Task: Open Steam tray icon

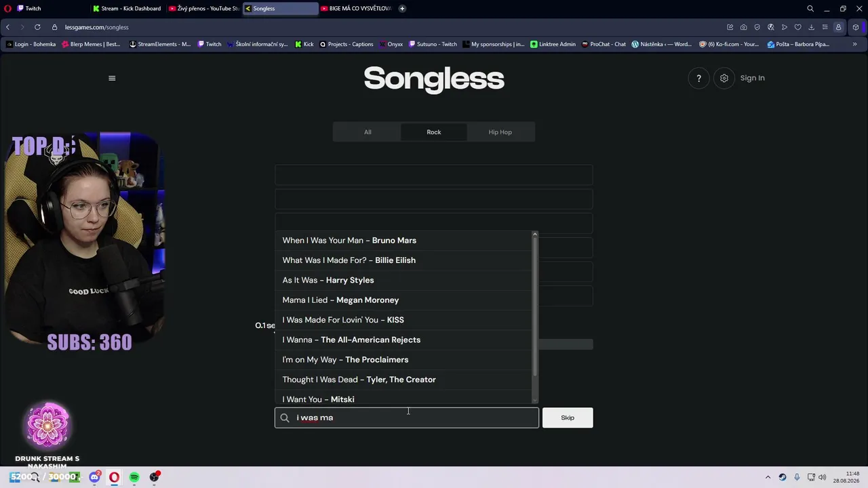Action: click(x=783, y=477)
